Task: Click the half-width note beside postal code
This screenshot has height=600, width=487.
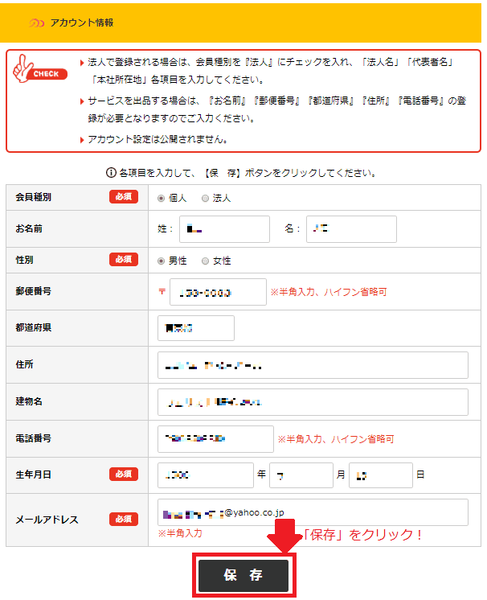Action: 329,292
